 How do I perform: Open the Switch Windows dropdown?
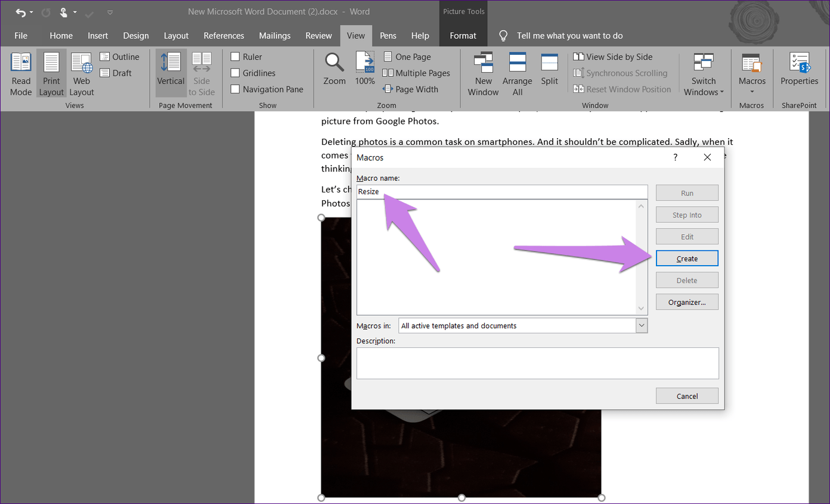[x=704, y=74]
